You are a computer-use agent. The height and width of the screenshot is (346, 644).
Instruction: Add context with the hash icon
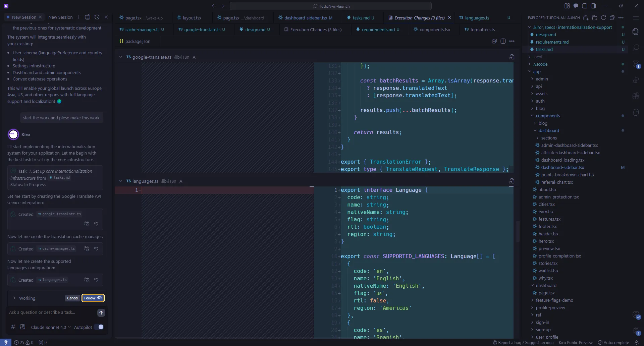13,327
